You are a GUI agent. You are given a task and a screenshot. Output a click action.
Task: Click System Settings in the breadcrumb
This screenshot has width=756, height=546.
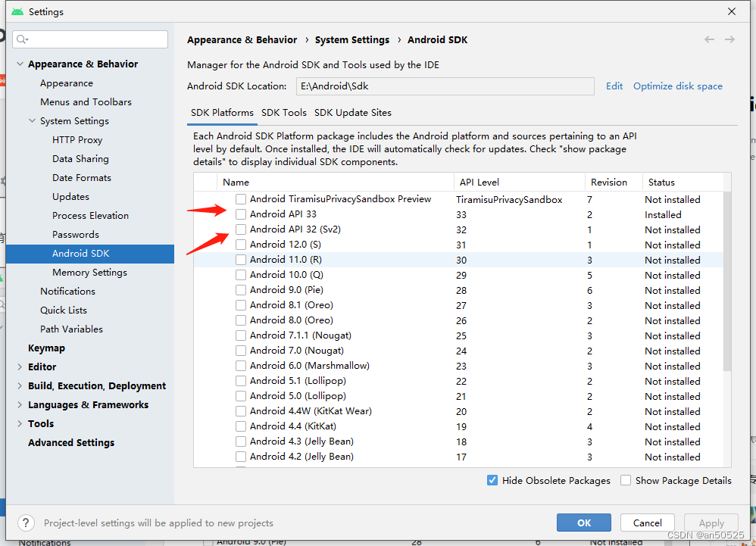(x=352, y=39)
